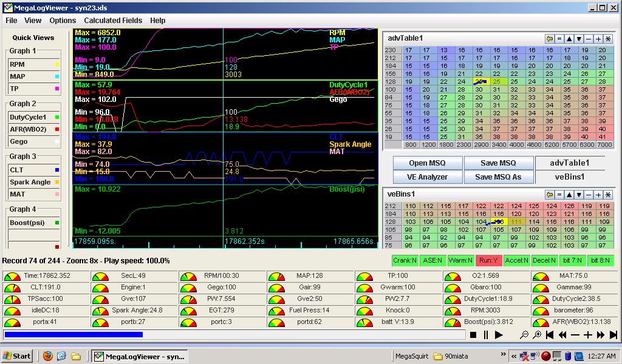This screenshot has width=622, height=364.
Task: Toggle the Crank:N status indicator
Action: point(405,261)
